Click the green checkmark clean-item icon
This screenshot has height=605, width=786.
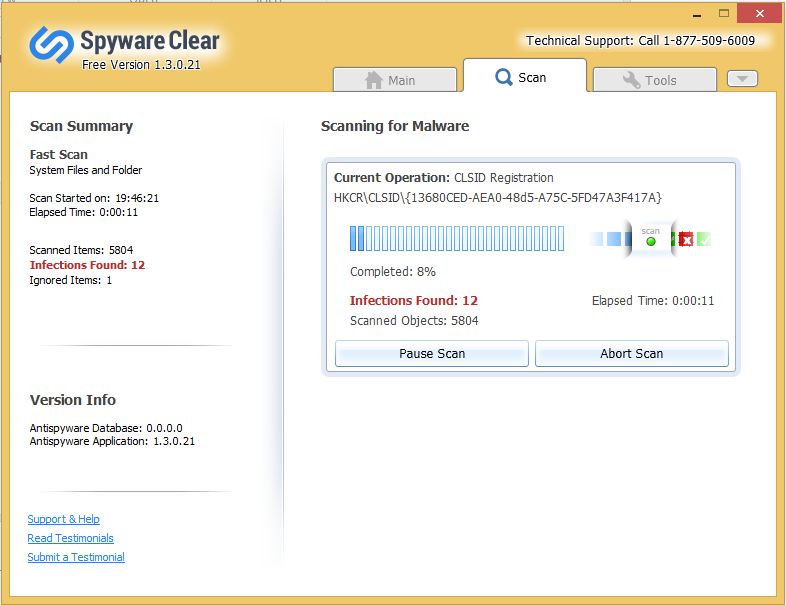[703, 240]
